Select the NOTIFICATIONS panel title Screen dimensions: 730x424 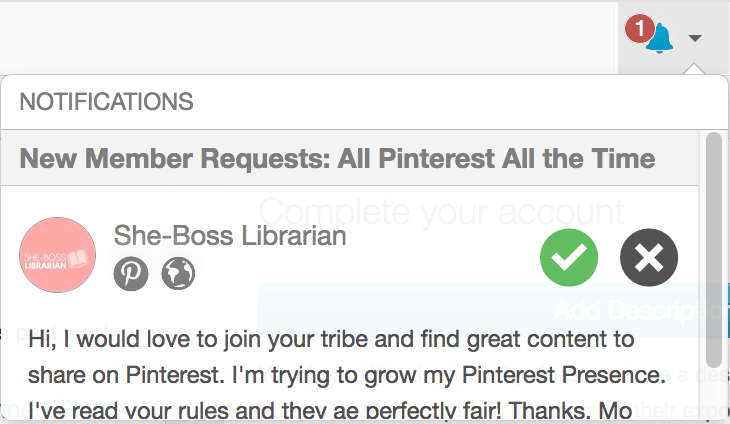pyautogui.click(x=106, y=102)
